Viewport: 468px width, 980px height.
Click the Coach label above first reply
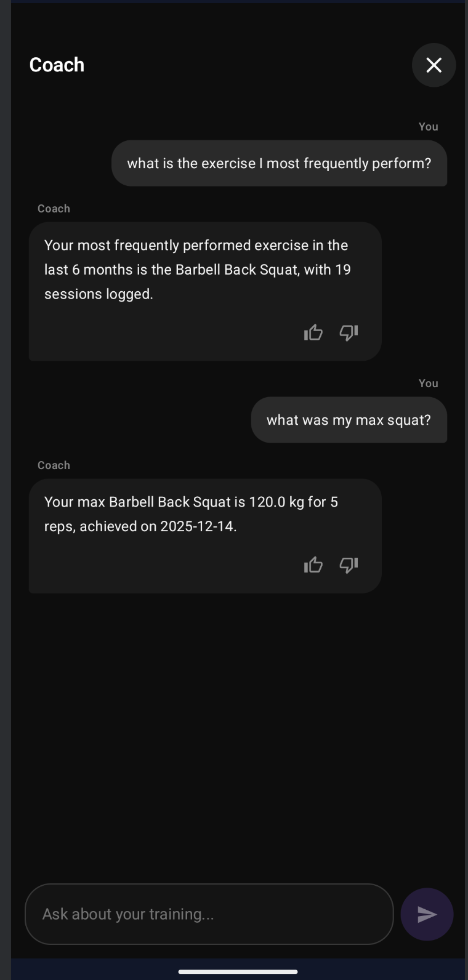pos(54,209)
